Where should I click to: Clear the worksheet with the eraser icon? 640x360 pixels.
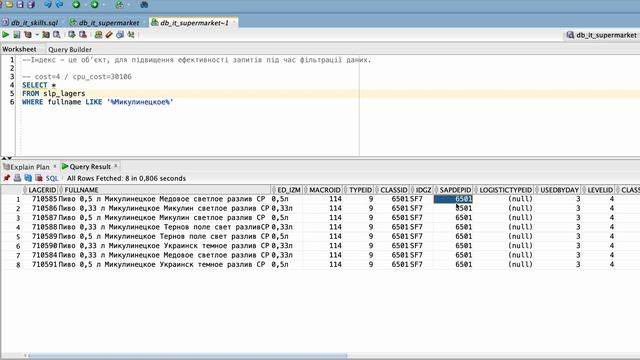pyautogui.click(x=109, y=35)
